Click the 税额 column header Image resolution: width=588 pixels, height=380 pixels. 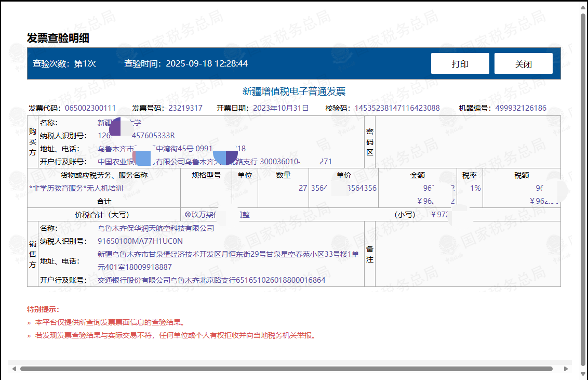(522, 175)
